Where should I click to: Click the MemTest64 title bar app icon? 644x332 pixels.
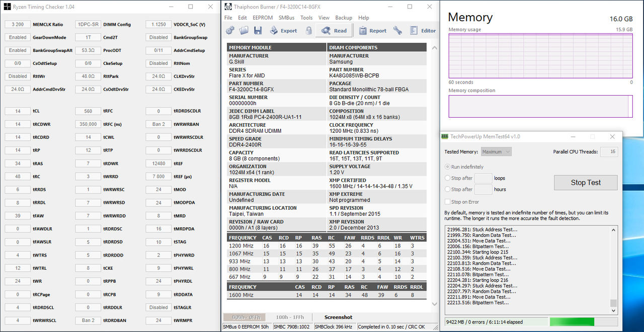pos(445,136)
